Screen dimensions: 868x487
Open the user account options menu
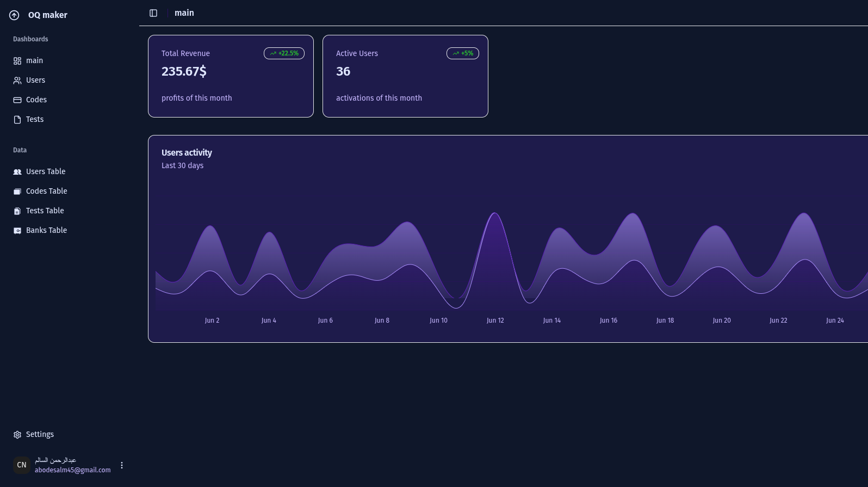pos(122,465)
